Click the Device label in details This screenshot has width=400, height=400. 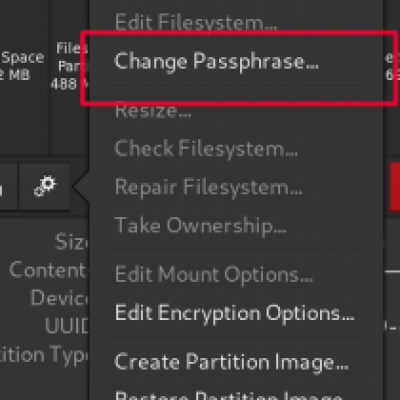59,298
